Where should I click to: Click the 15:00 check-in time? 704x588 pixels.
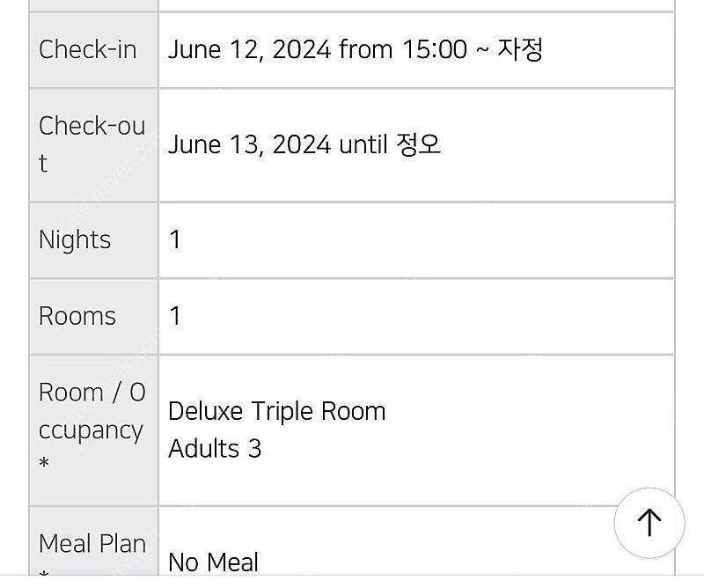[434, 49]
